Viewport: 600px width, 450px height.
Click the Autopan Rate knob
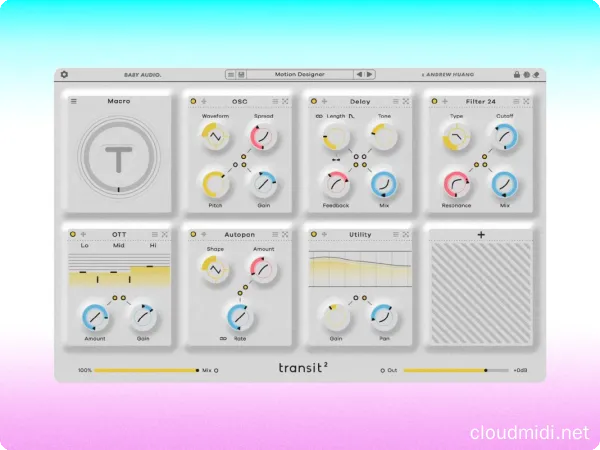(239, 317)
